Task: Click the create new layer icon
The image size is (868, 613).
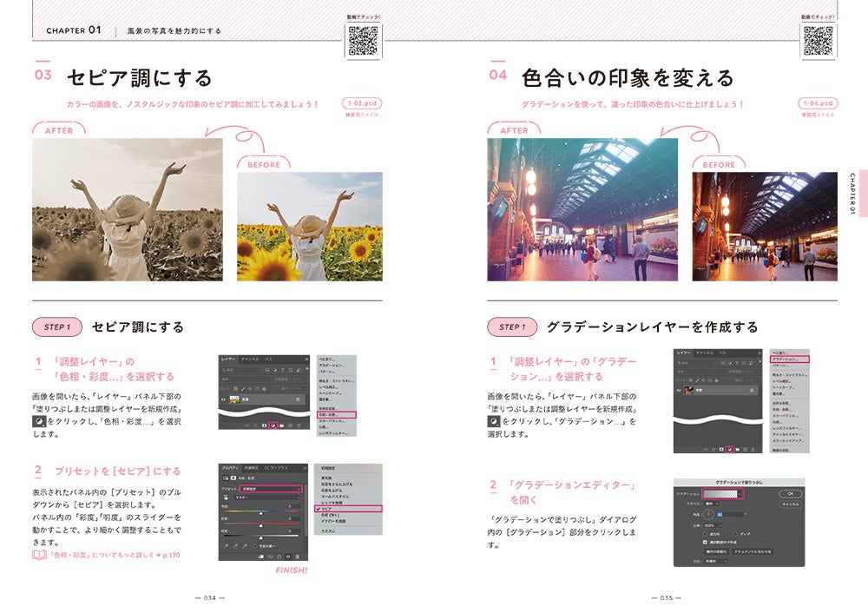Action: pyautogui.click(x=290, y=425)
